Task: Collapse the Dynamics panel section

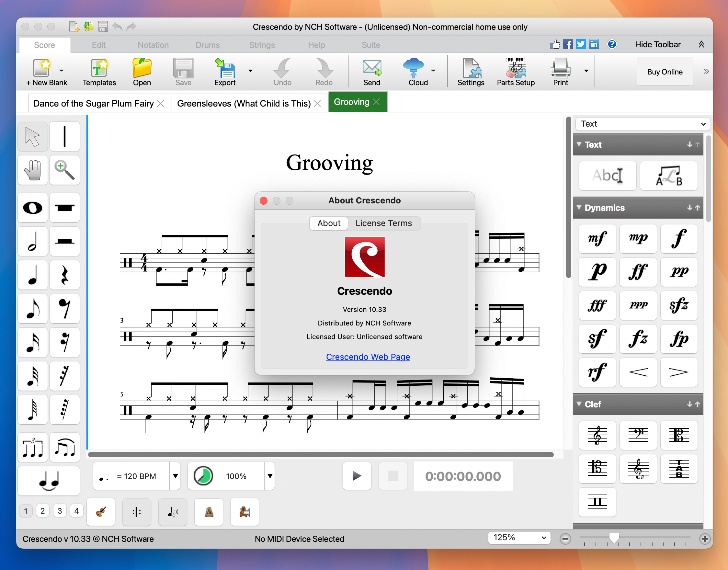Action: 579,207
